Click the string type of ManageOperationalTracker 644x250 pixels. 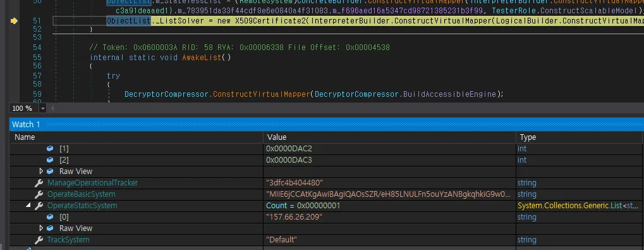coord(527,182)
